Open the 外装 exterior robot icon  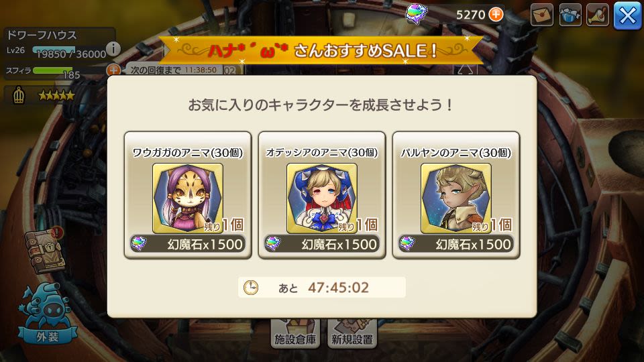(x=48, y=314)
